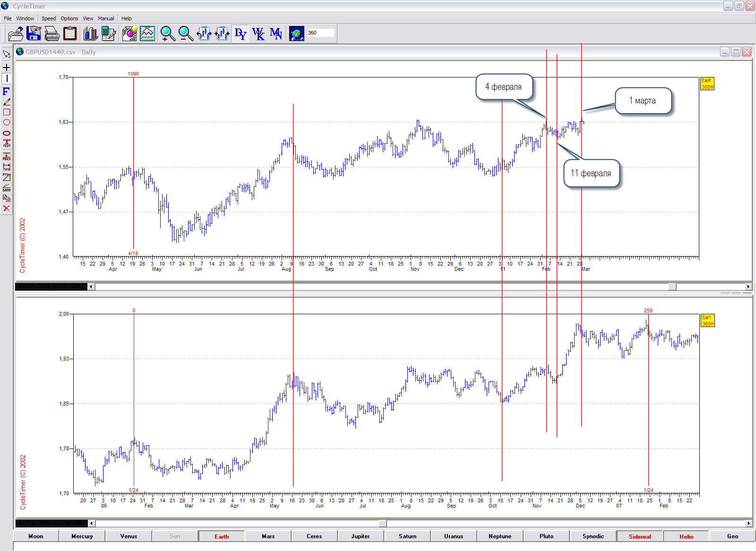Toggle the Helio mode button
Screen dimensions: 756x551
pos(686,536)
